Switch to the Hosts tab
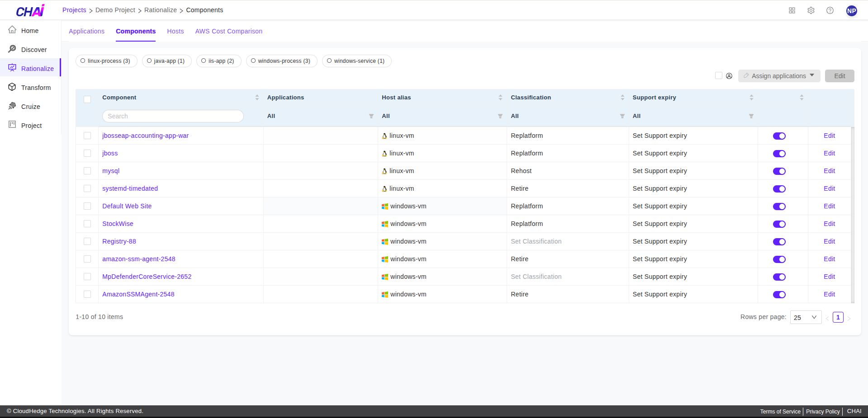This screenshot has width=868, height=418. [x=175, y=31]
